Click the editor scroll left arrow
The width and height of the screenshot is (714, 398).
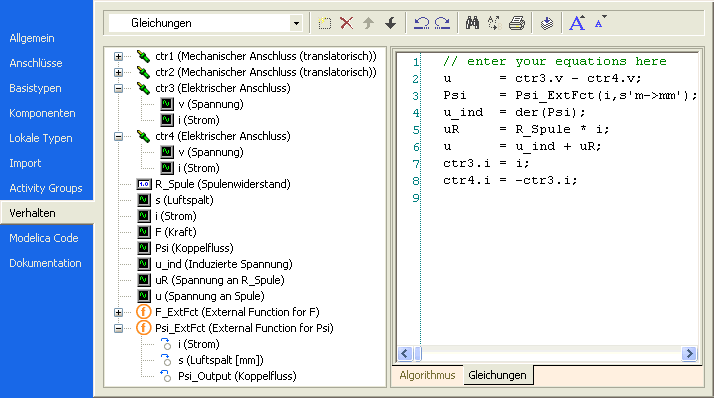tap(405, 353)
